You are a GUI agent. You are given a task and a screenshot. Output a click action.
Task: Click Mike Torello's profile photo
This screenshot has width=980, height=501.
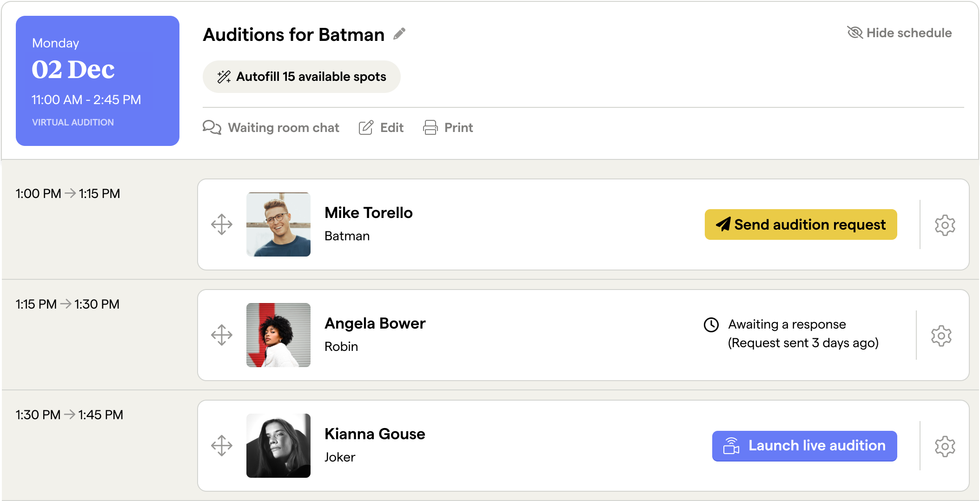(x=278, y=224)
